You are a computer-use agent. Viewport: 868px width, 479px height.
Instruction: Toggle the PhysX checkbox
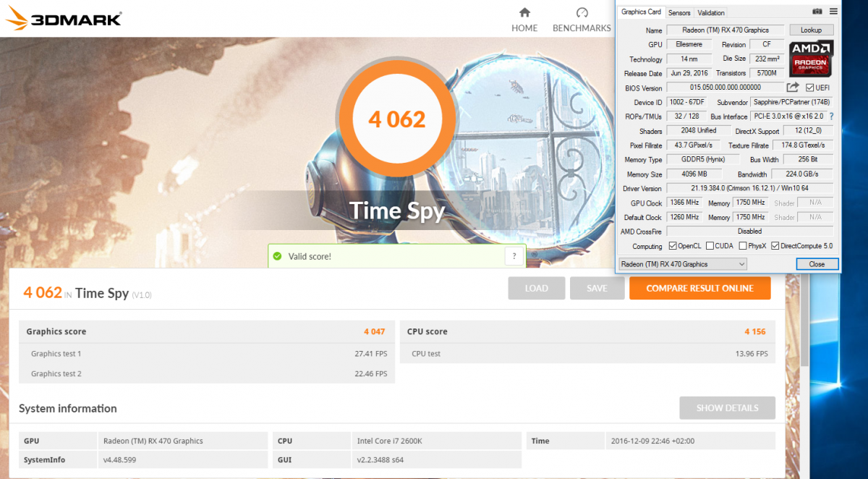click(x=743, y=246)
